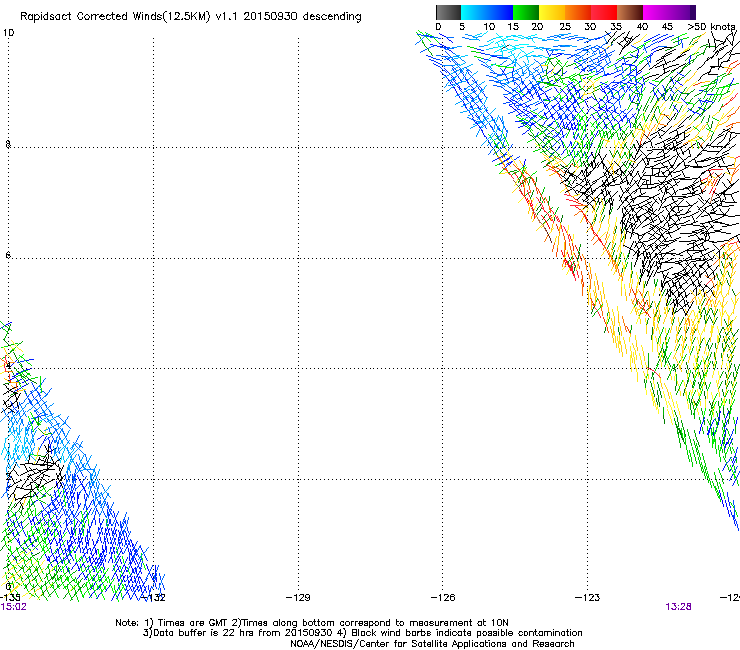Click the latitude label 10
The image size is (740, 650).
(8, 33)
